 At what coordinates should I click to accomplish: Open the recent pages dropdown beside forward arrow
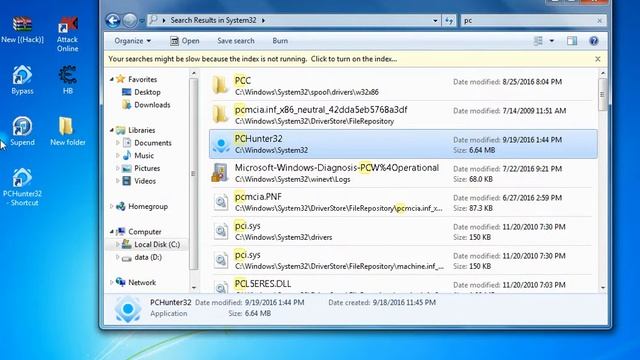[141, 20]
